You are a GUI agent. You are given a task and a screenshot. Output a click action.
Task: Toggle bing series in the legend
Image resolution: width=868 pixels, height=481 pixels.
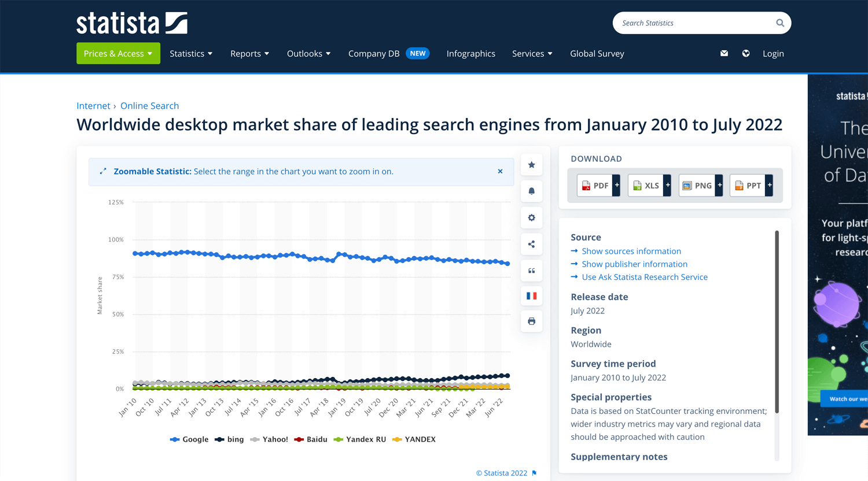229,439
